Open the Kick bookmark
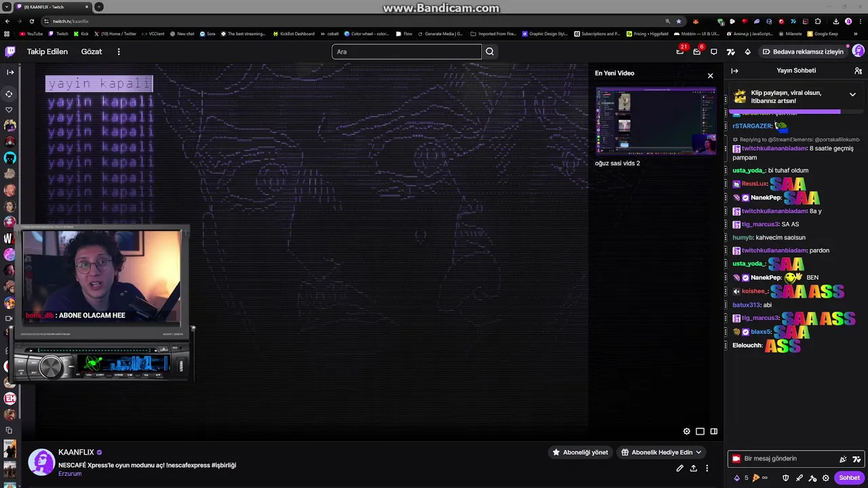Image resolution: width=868 pixels, height=488 pixels. (x=82, y=33)
